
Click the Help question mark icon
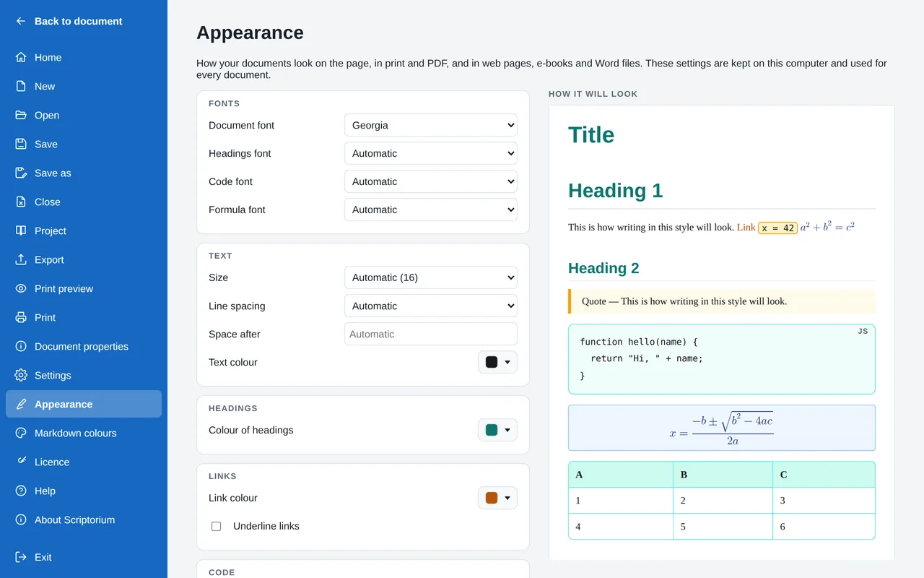click(x=21, y=491)
